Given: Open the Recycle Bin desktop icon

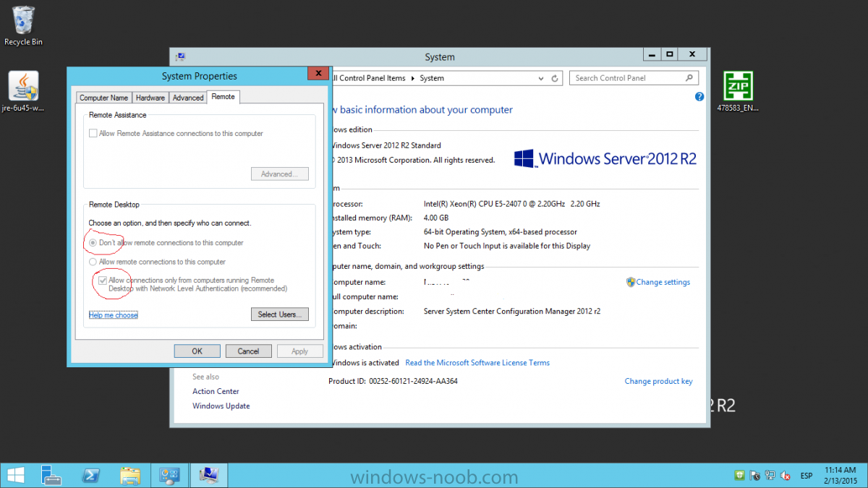Looking at the screenshot, I should coord(23,22).
